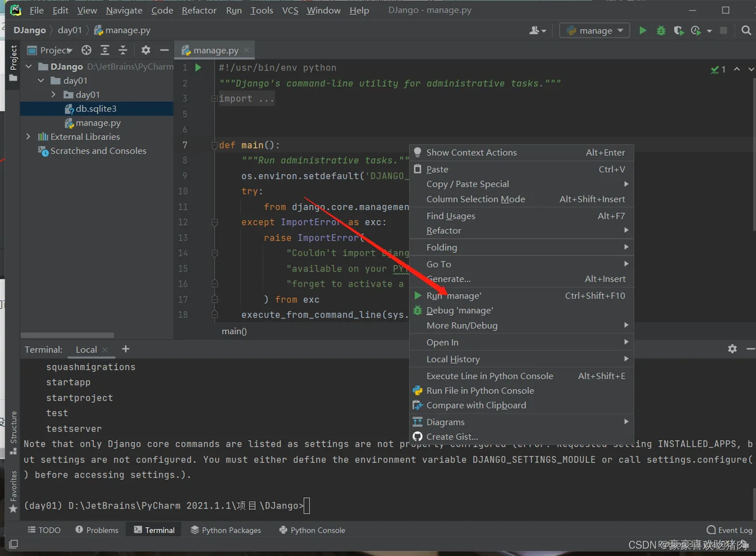This screenshot has height=556, width=756.
Task: Open the dropdown arrow beside the Profile icon
Action: (x=709, y=30)
